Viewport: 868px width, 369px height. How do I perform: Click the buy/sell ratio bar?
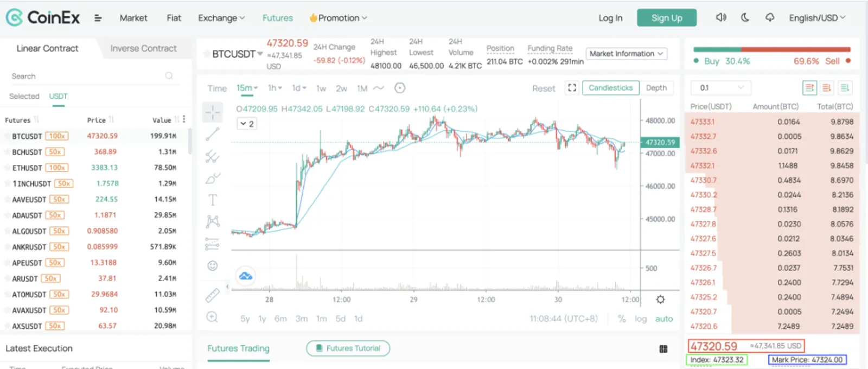(x=772, y=49)
